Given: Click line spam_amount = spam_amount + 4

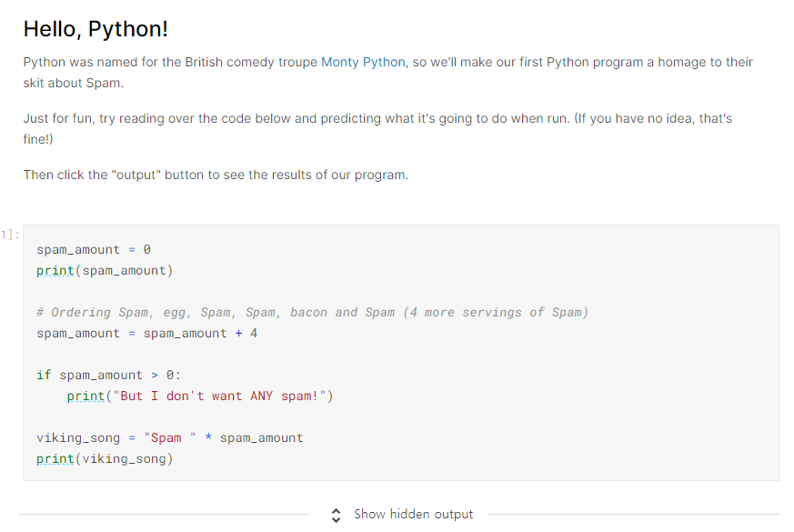Looking at the screenshot, I should [x=146, y=334].
